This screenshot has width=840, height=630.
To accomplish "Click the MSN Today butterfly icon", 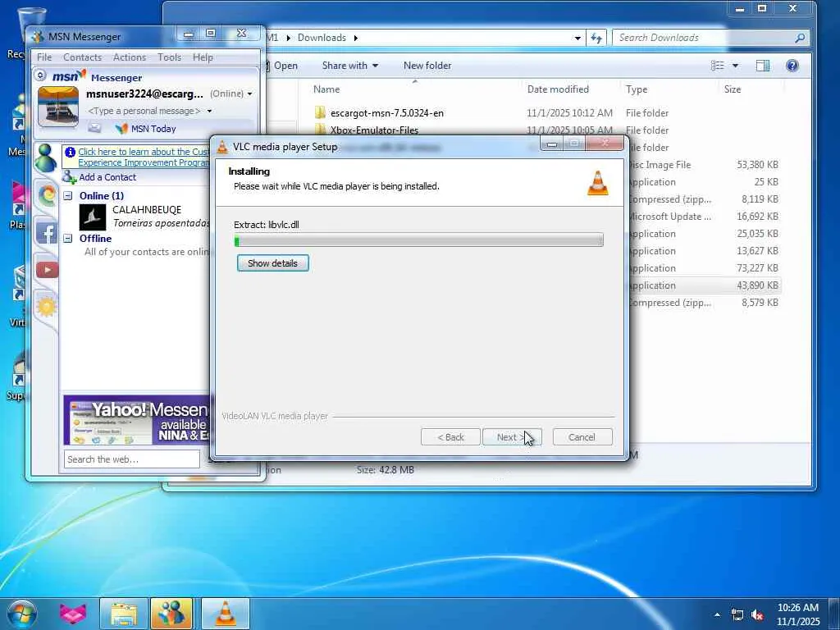I will click(x=121, y=129).
